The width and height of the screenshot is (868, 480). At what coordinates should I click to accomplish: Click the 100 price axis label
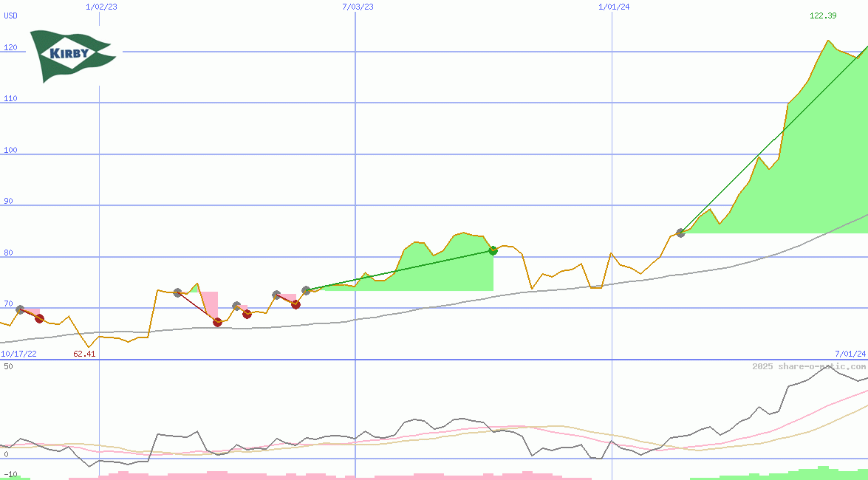tap(10, 150)
